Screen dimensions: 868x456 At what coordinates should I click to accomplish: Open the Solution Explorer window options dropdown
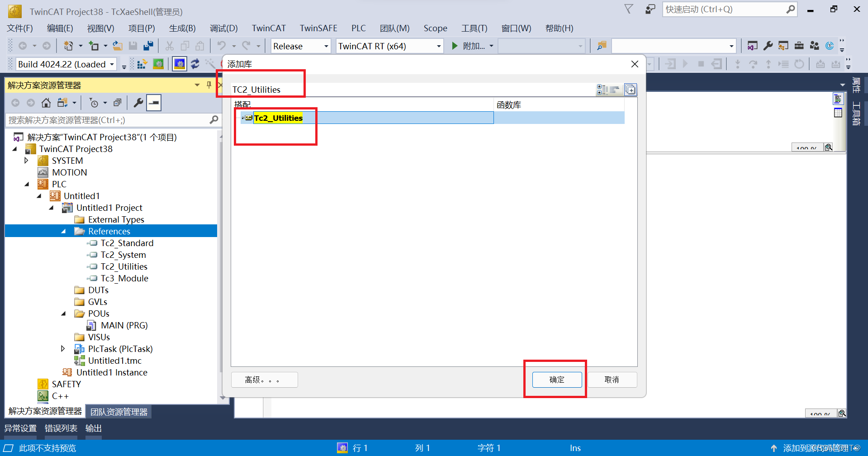click(x=197, y=85)
